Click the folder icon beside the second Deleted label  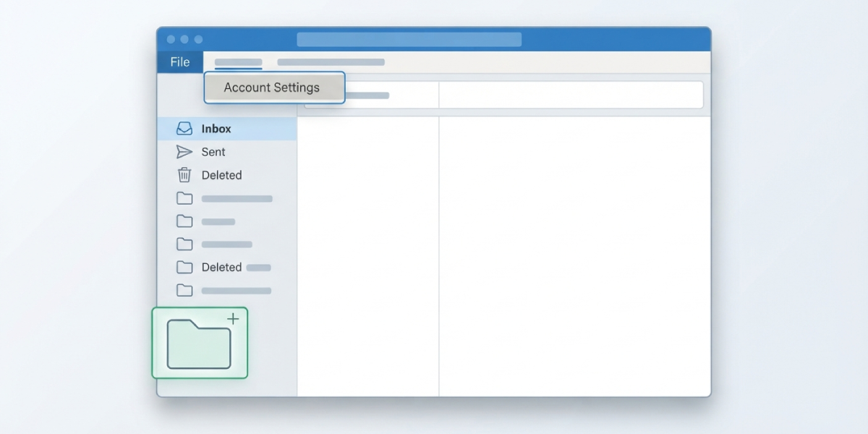184,268
